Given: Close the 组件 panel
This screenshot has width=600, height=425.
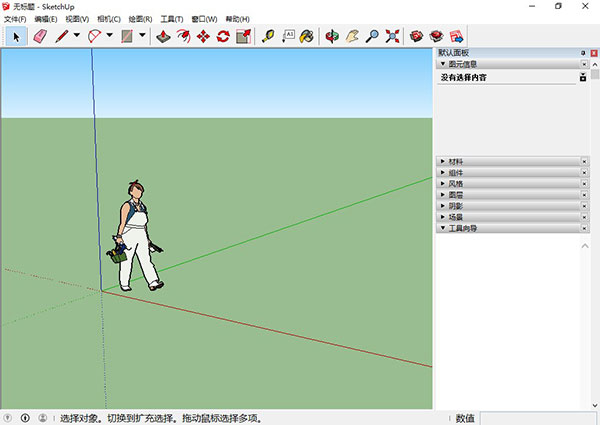Looking at the screenshot, I should 584,173.
